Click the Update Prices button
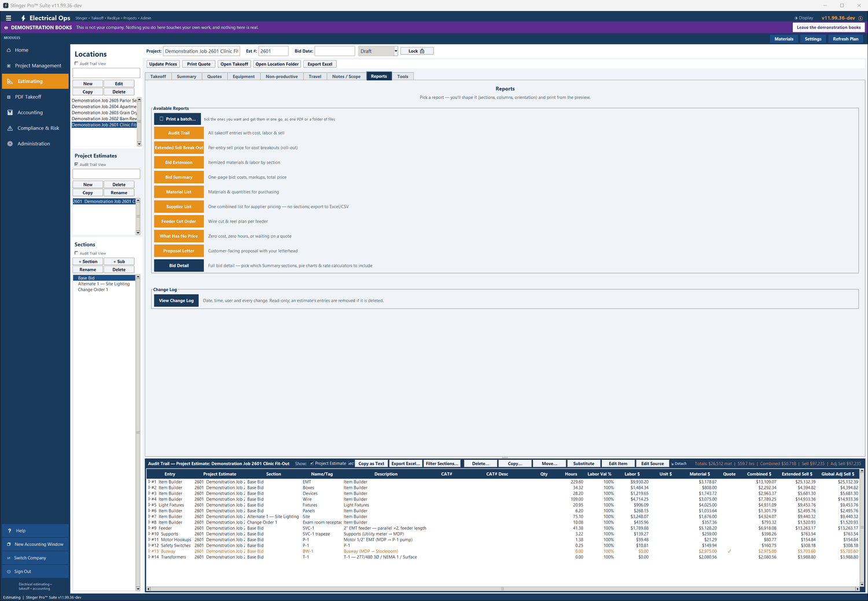Viewport: 868px width, 601px height. click(x=163, y=64)
